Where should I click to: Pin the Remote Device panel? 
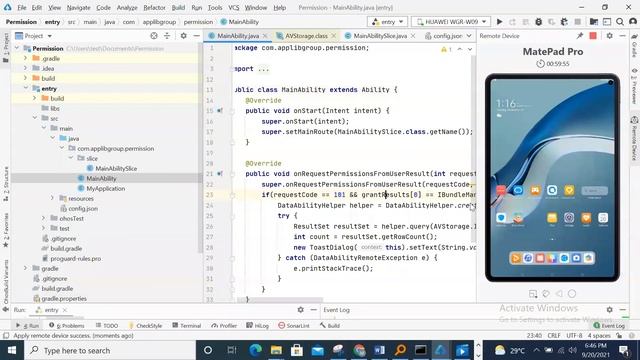tap(580, 36)
